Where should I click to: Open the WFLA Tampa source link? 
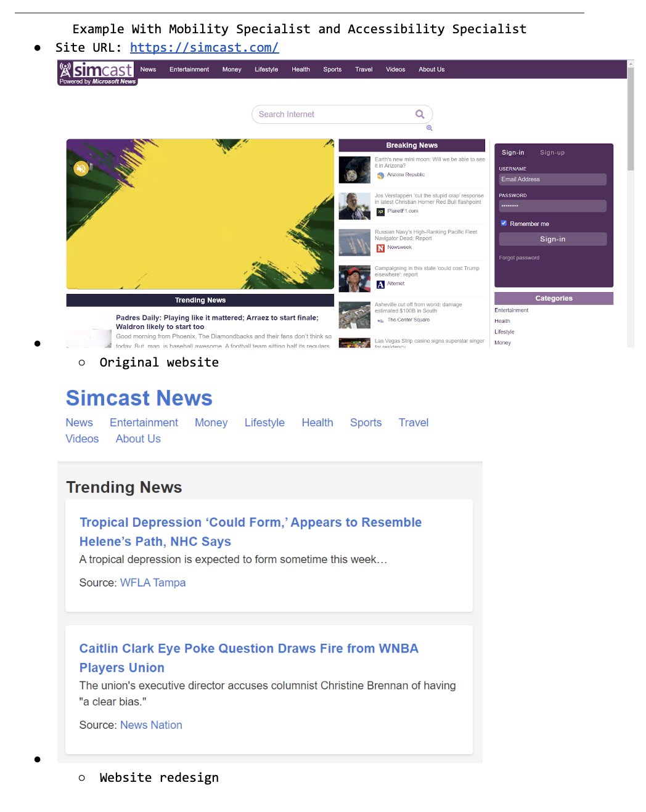point(153,583)
